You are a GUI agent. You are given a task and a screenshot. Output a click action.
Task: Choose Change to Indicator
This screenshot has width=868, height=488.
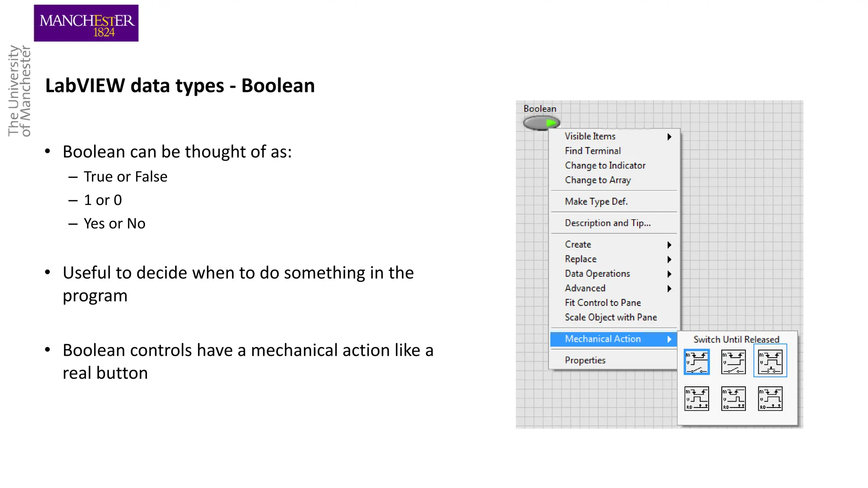(614, 166)
